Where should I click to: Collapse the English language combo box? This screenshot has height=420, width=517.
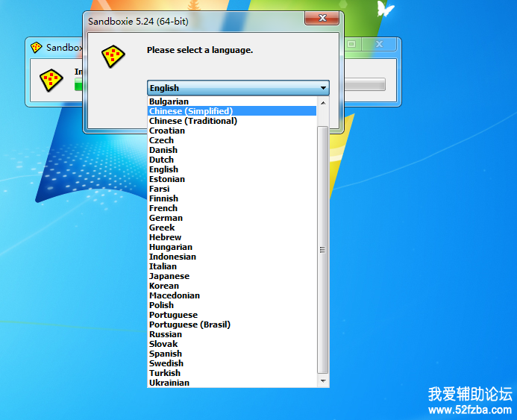click(238, 88)
